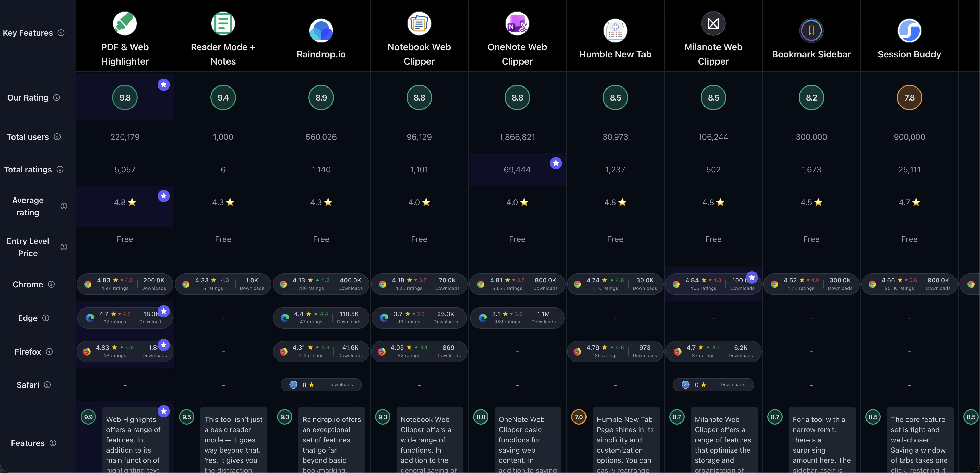Image resolution: width=980 pixels, height=473 pixels.
Task: Click the Notebook Web Clipper logo
Action: (x=419, y=23)
